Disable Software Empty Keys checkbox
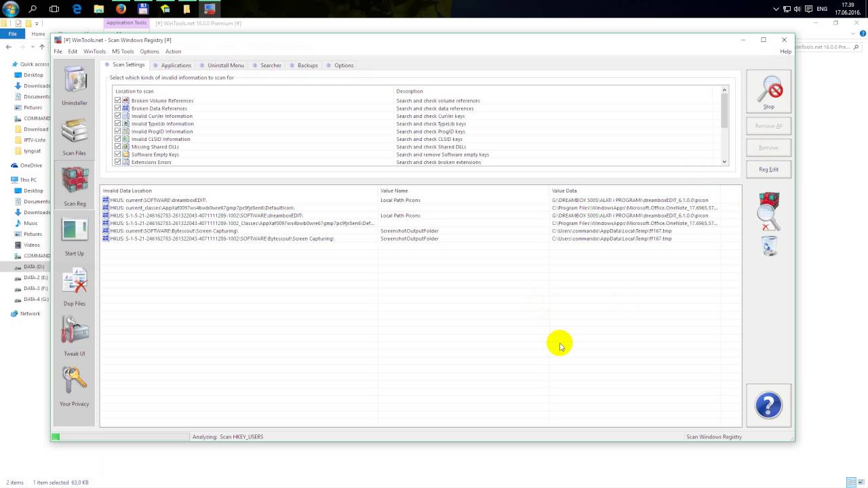 coord(118,155)
